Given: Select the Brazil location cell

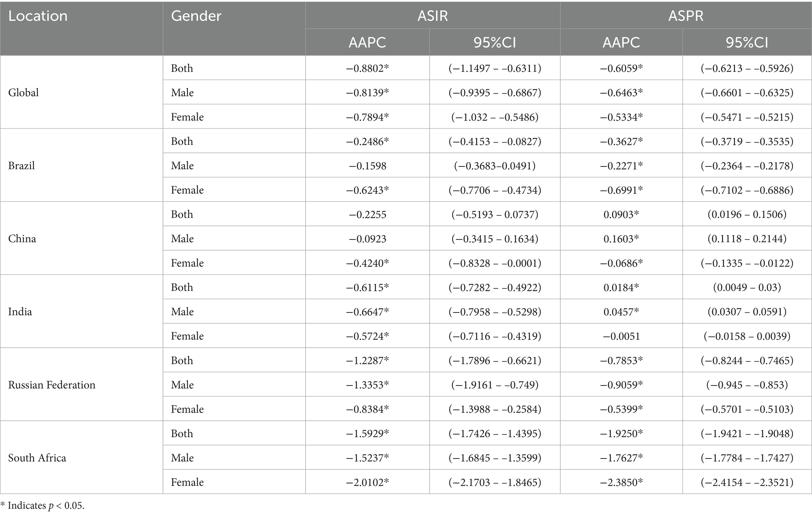Looking at the screenshot, I should pos(22,166).
